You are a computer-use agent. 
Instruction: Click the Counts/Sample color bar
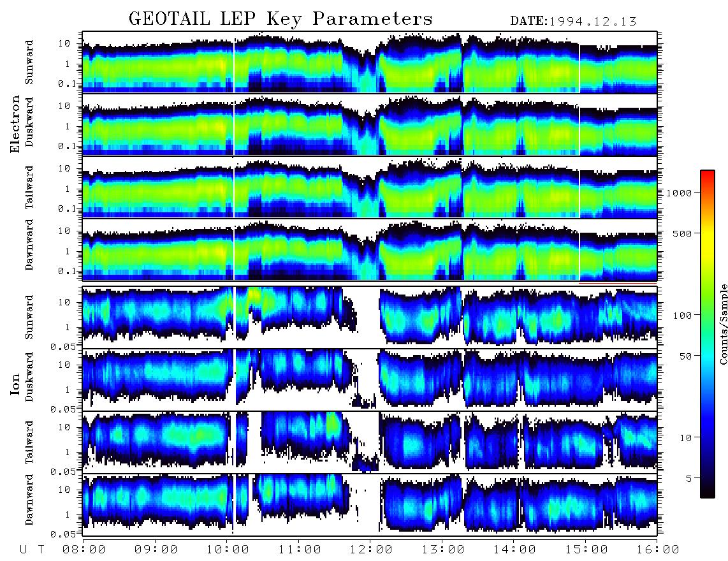pos(708,335)
